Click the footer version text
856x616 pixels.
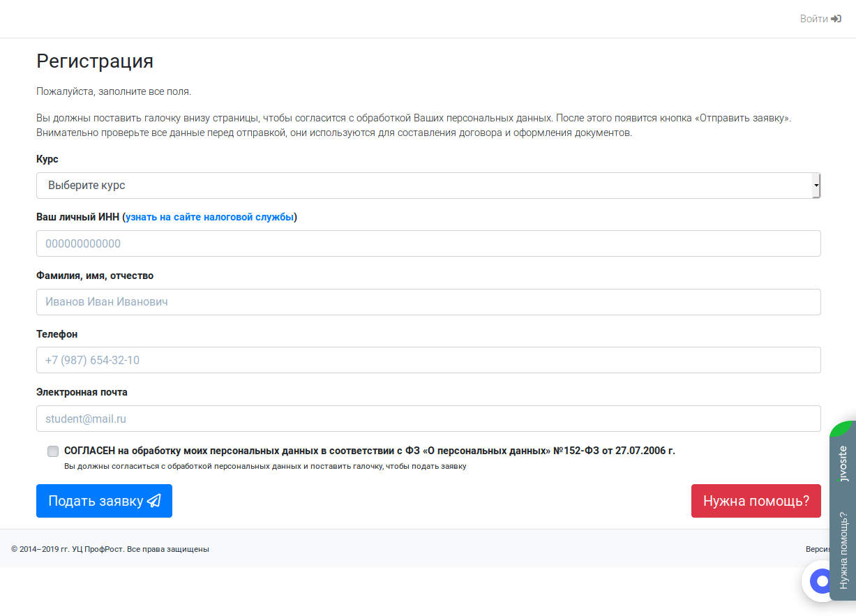(x=817, y=549)
